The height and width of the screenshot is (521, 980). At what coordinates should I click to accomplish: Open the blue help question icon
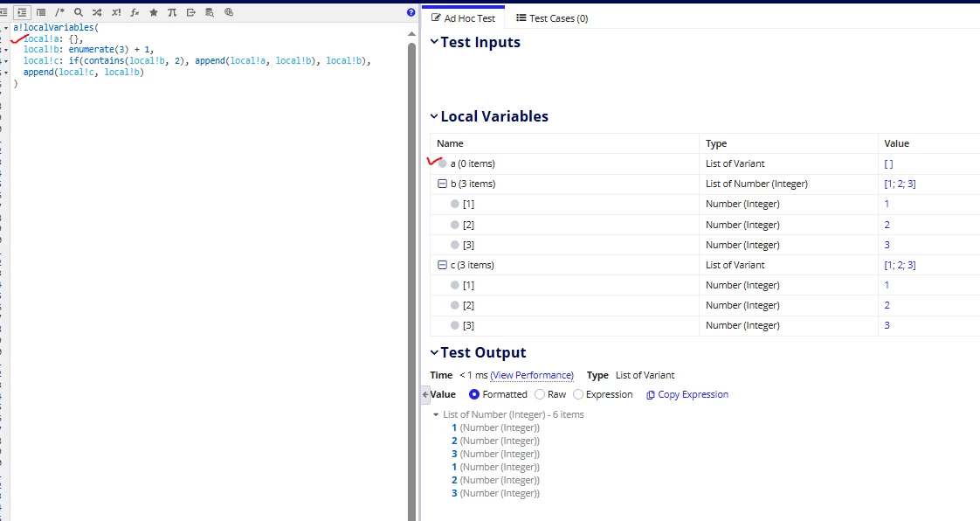[x=411, y=12]
